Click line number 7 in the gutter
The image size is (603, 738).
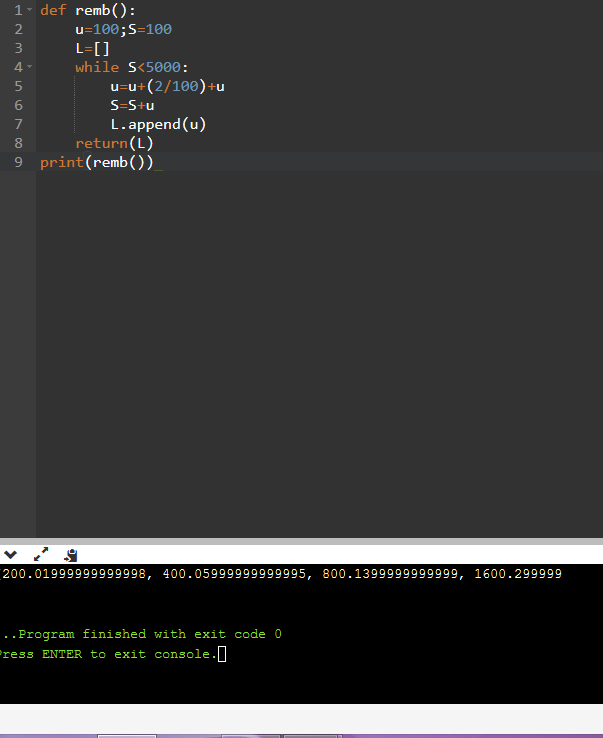[x=18, y=124]
